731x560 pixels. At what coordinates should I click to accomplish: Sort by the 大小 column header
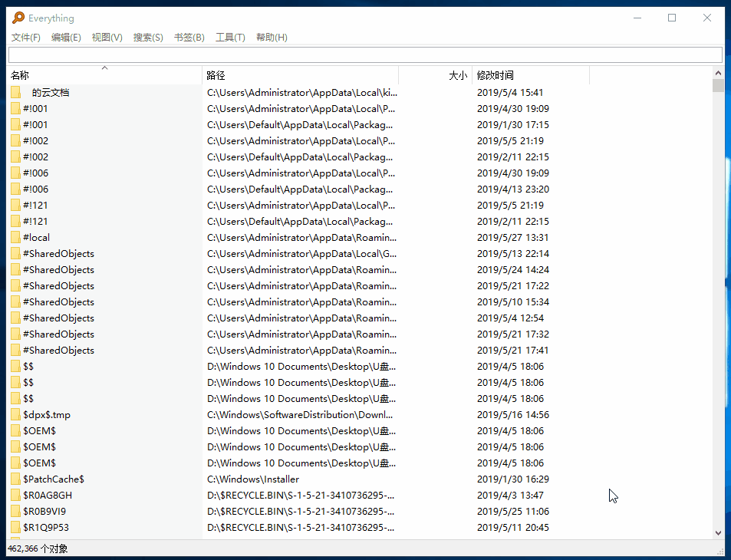pos(436,75)
